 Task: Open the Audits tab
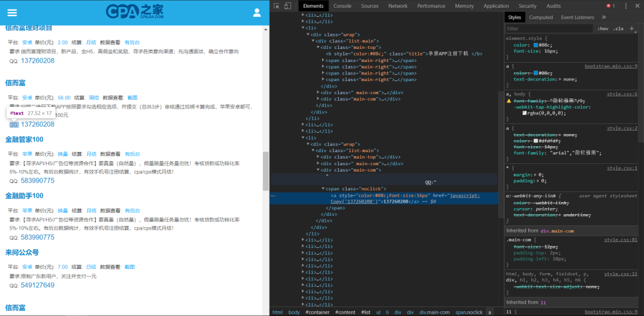pyautogui.click(x=553, y=6)
